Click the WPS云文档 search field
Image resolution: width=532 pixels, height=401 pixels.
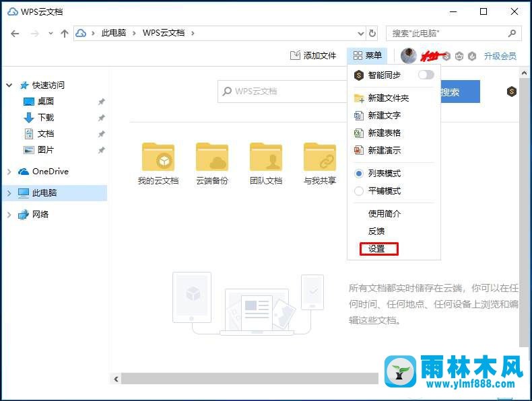pyautogui.click(x=283, y=92)
